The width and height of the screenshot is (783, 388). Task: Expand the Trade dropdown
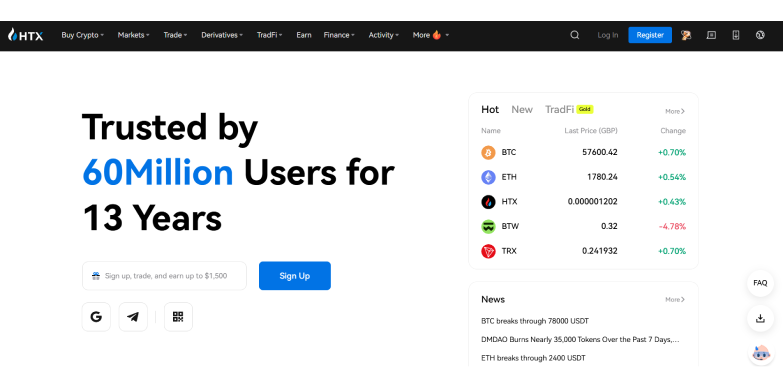(175, 35)
